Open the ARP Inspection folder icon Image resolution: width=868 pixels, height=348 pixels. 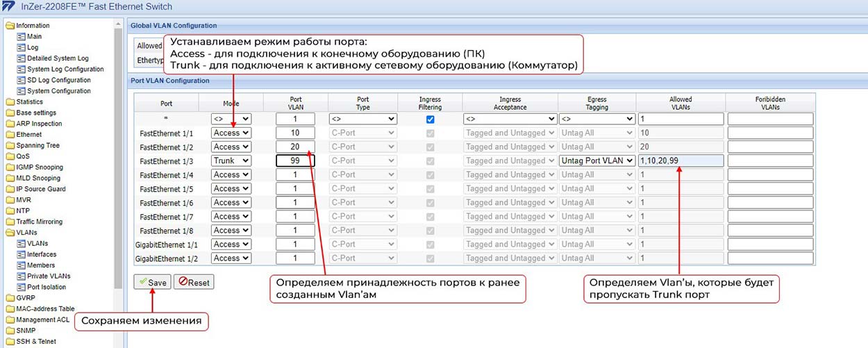[x=10, y=124]
